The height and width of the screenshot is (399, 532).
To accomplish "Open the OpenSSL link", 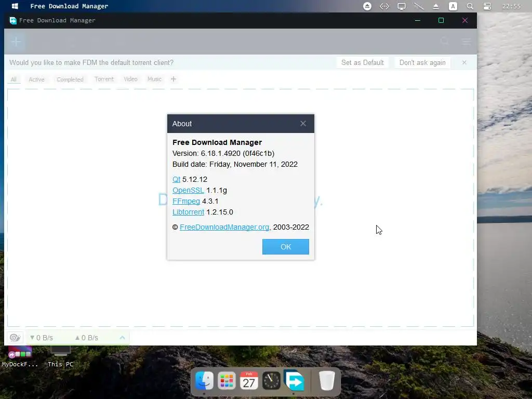I will [188, 190].
